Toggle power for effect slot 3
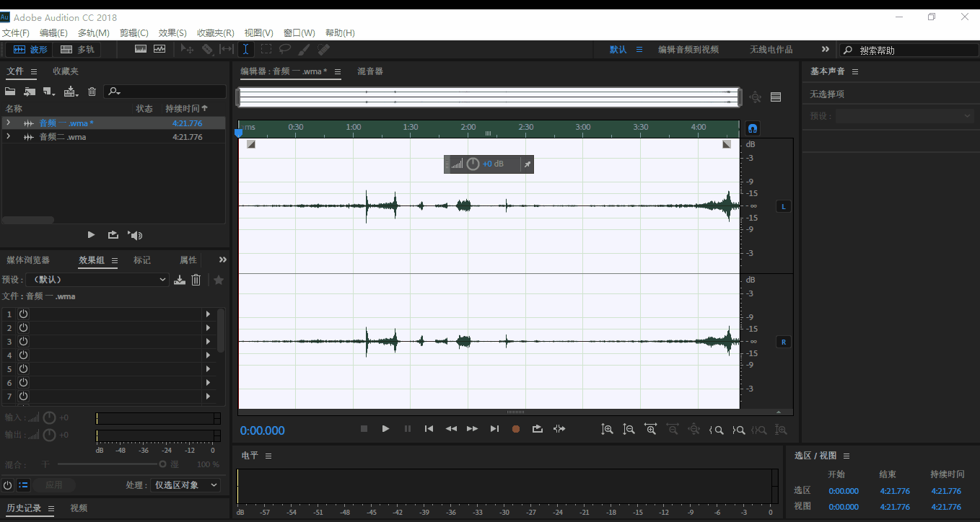The width and height of the screenshot is (980, 522). coord(23,341)
